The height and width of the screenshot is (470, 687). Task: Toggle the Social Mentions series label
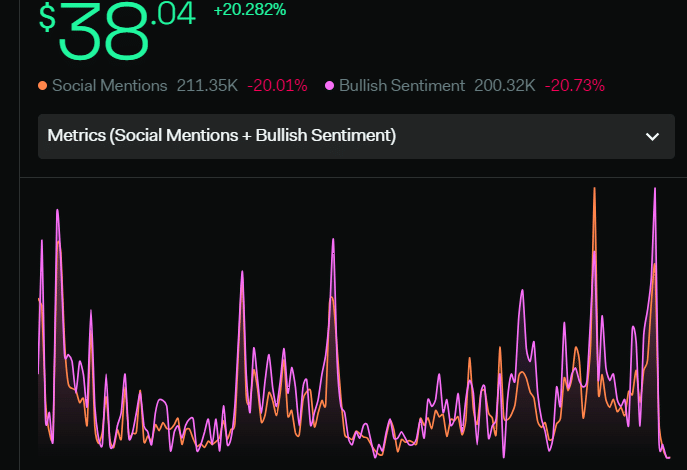[x=109, y=86]
